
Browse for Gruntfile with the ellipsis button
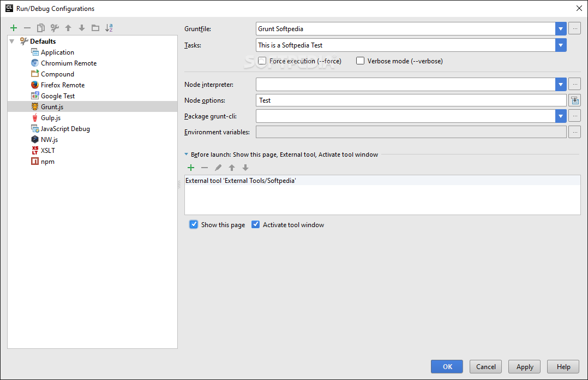[574, 28]
